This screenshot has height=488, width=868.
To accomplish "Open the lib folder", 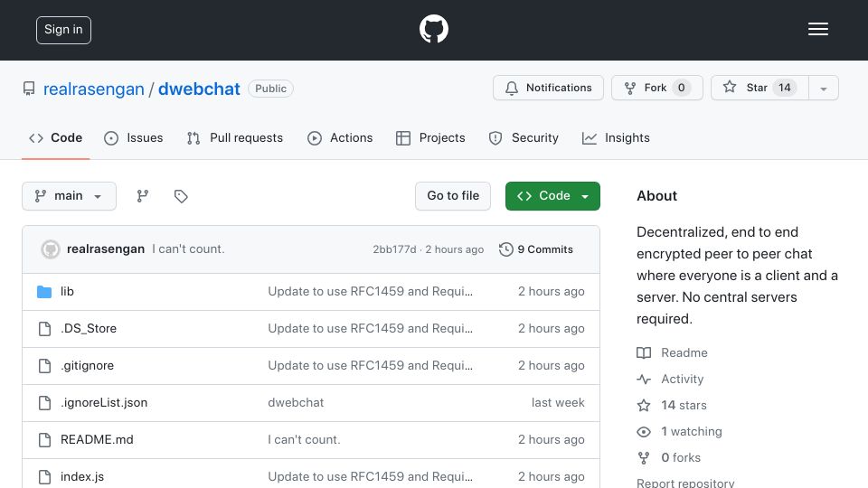I will pos(67,292).
